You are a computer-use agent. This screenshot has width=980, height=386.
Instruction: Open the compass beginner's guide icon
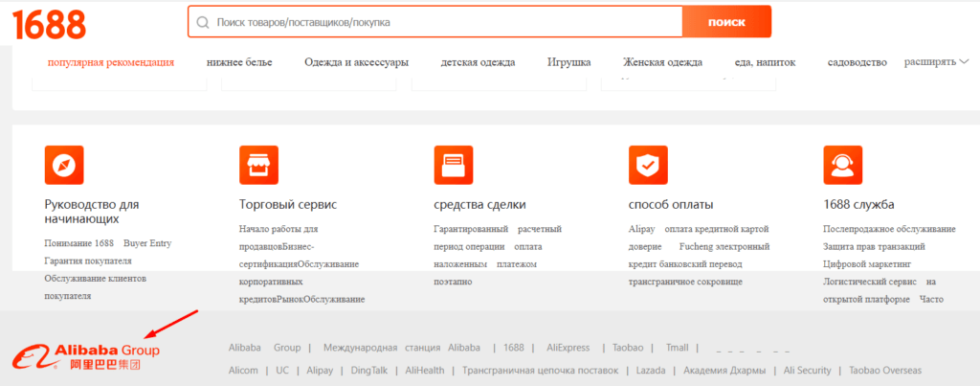click(x=64, y=165)
